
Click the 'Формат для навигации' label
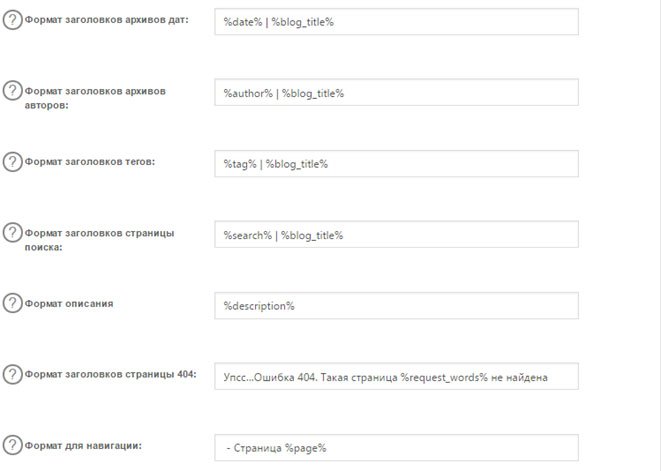click(83, 445)
